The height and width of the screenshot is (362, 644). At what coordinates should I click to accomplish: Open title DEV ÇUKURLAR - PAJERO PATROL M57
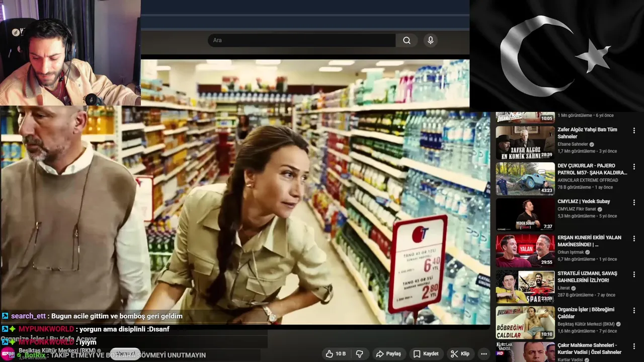tap(592, 169)
